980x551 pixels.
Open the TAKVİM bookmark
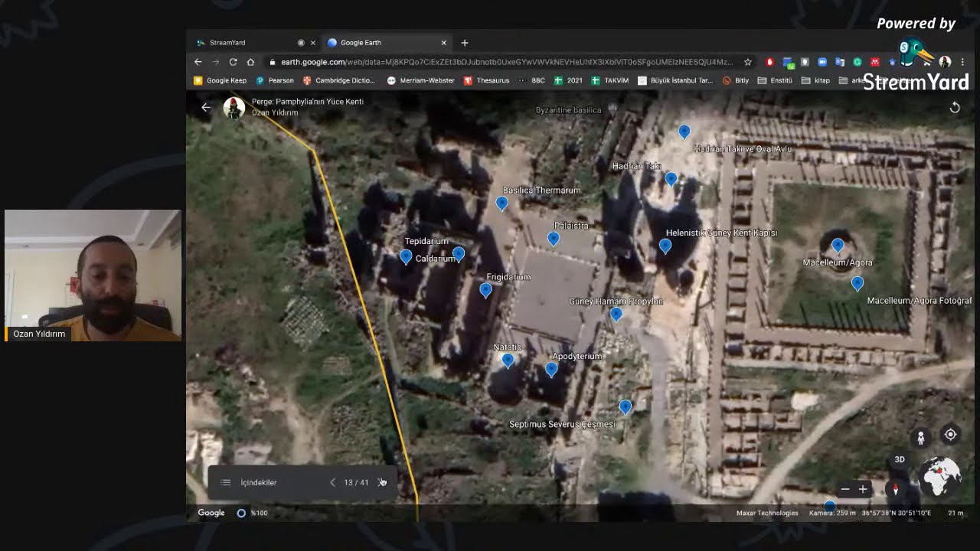click(x=610, y=80)
